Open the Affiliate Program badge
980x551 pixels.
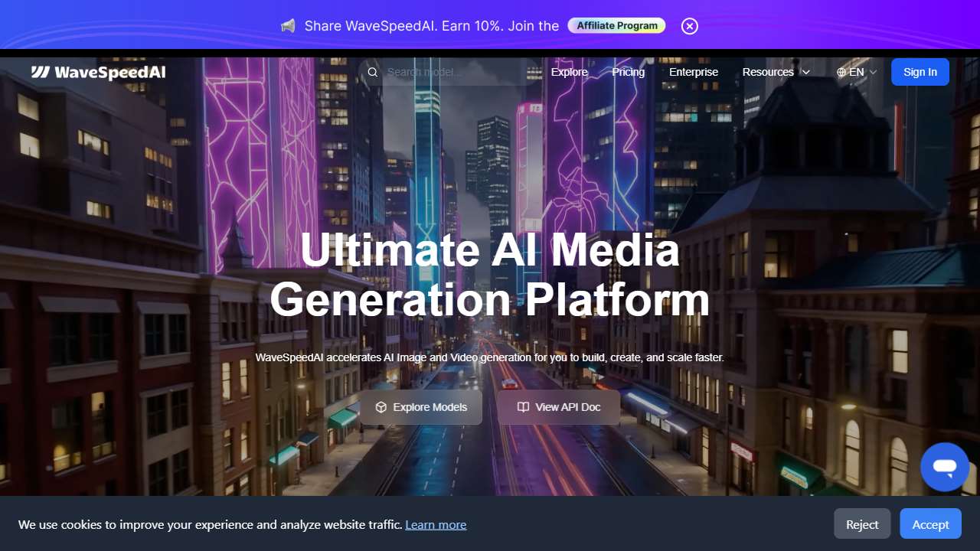click(x=616, y=26)
